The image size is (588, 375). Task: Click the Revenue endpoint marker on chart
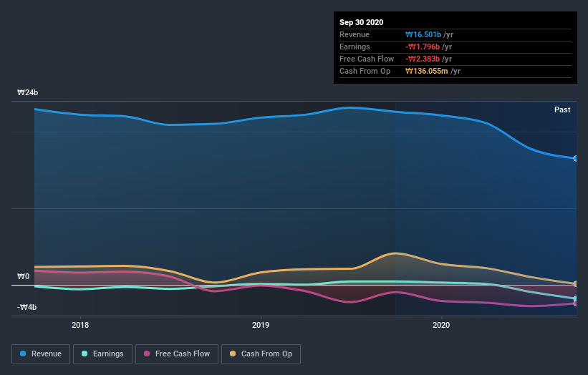(x=576, y=158)
